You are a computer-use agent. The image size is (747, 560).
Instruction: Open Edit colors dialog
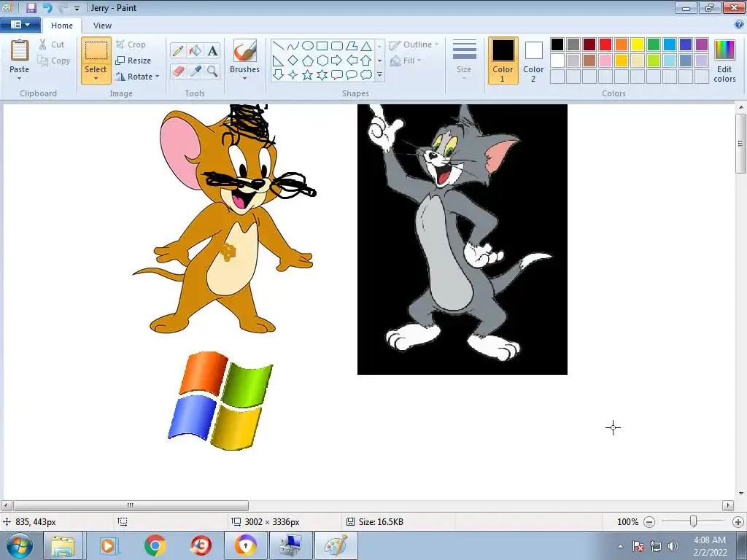pos(724,61)
